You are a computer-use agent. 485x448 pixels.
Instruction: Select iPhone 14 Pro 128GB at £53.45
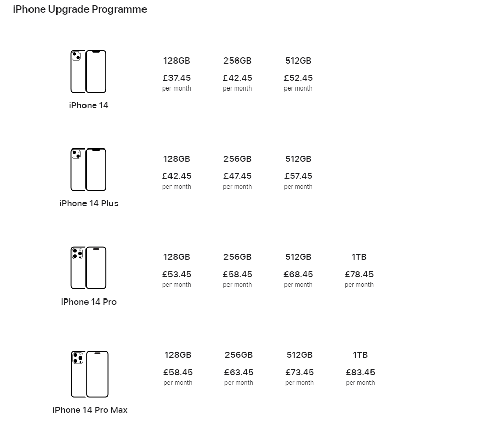coord(177,271)
